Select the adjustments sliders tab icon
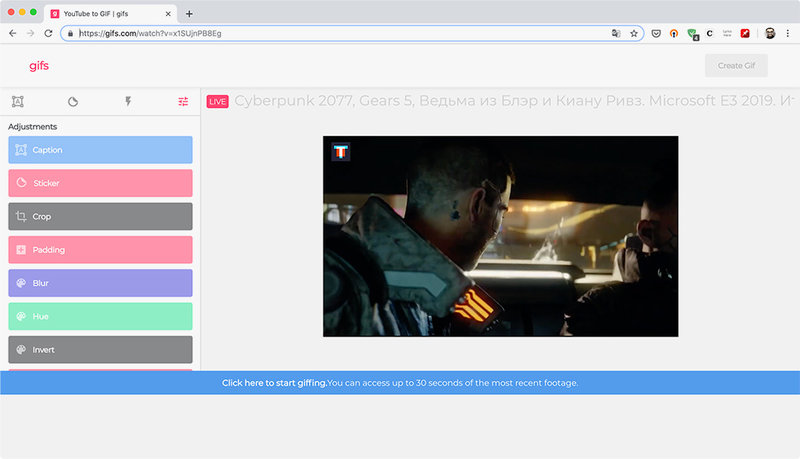The image size is (800, 459). pos(183,101)
